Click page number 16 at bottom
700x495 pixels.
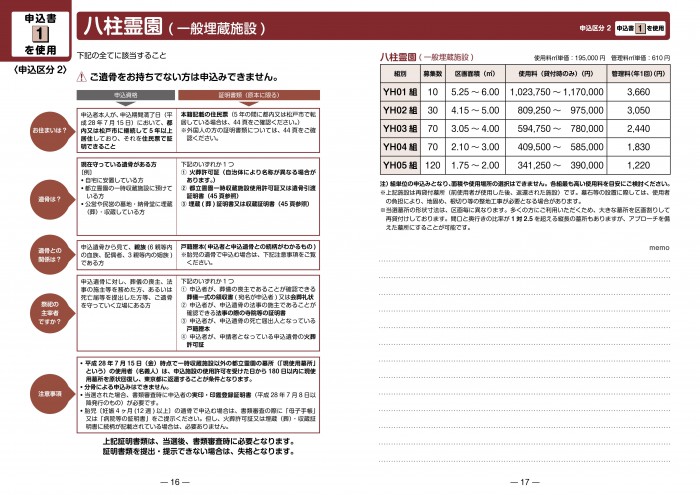175,482
